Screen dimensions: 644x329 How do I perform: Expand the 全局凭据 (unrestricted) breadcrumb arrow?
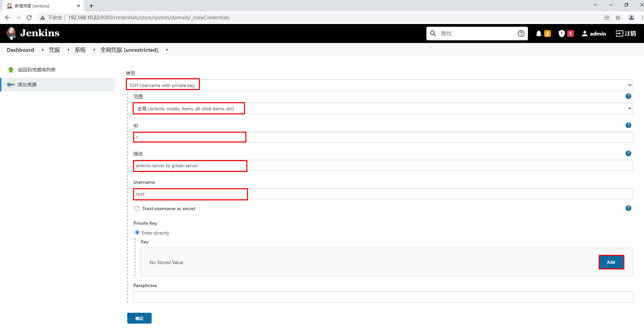pos(167,50)
